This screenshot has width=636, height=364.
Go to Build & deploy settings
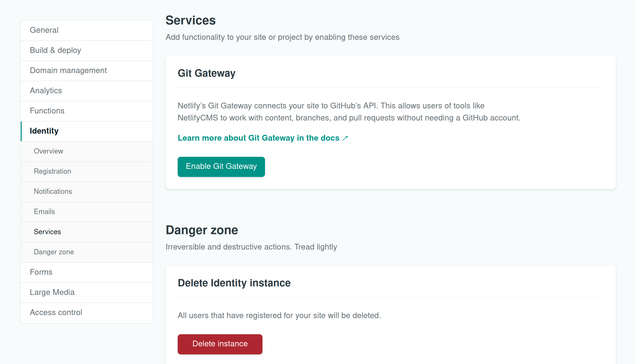tap(55, 50)
